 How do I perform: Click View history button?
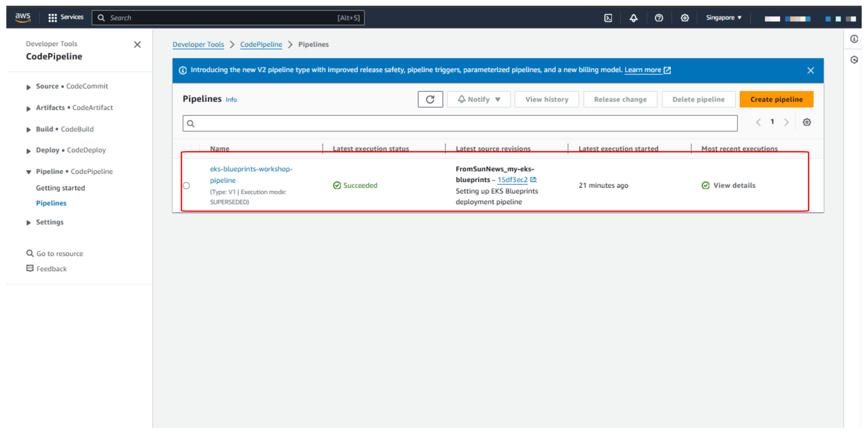547,99
